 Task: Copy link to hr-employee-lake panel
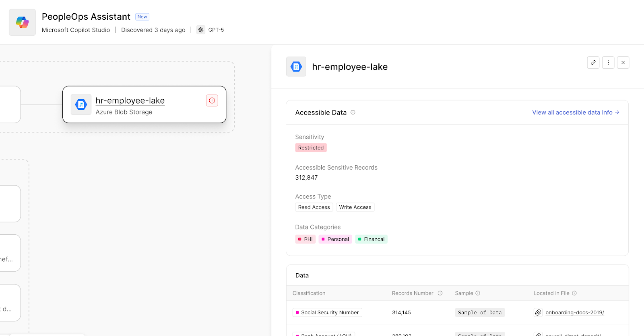(593, 63)
